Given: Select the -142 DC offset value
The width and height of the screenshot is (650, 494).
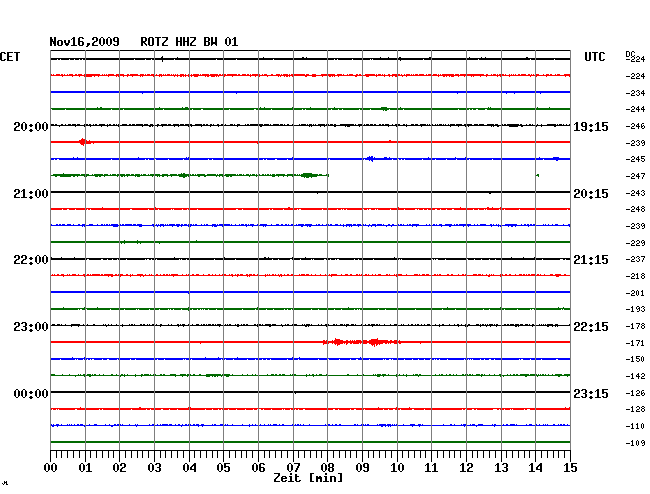Looking at the screenshot, I should [x=635, y=376].
